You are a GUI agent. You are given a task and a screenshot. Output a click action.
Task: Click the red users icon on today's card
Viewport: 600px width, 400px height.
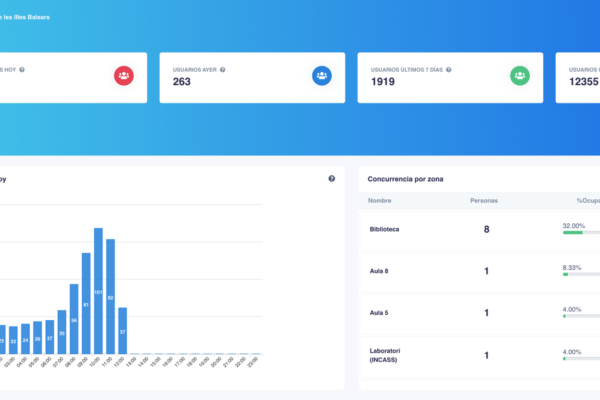click(123, 76)
